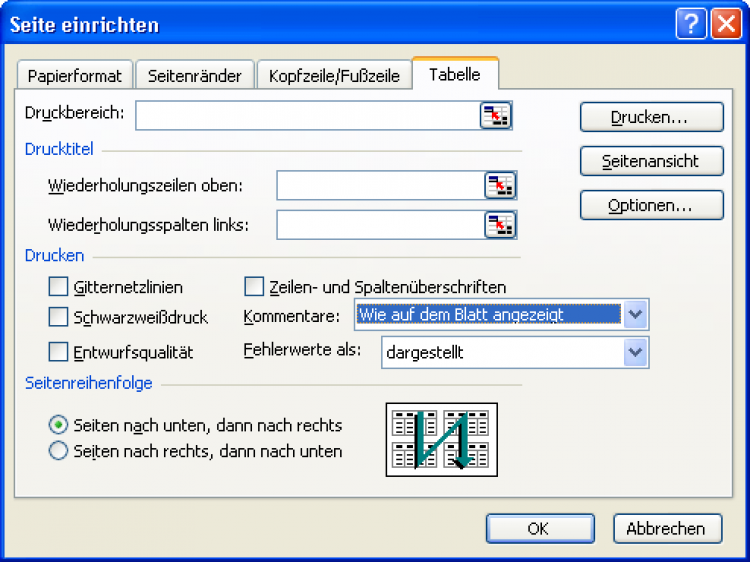
Task: Click the Optionen... button
Action: pos(651,206)
